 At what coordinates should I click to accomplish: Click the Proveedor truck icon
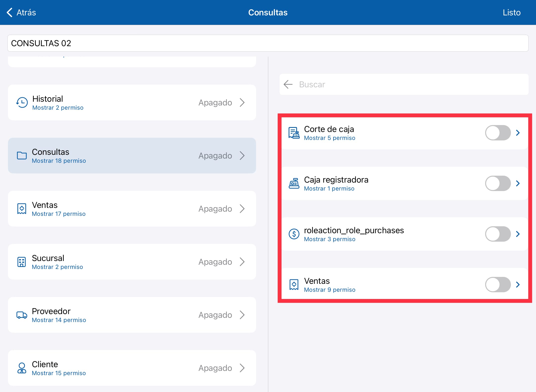(22, 315)
